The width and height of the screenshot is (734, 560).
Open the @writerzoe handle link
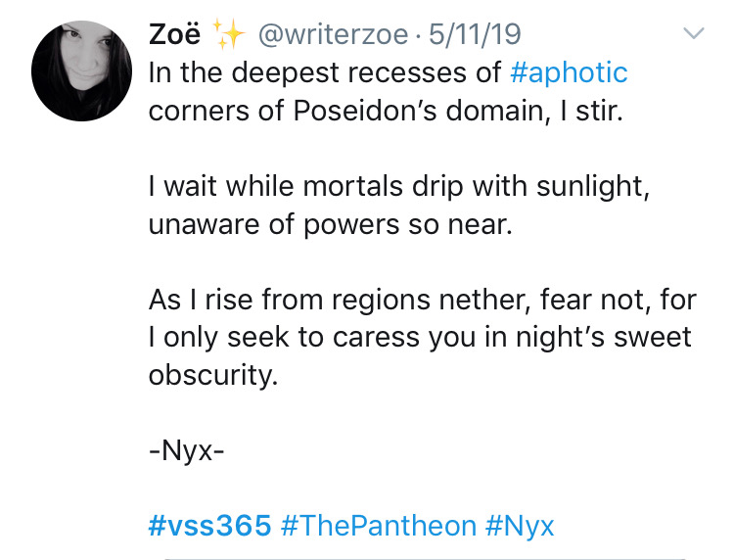pos(333,34)
